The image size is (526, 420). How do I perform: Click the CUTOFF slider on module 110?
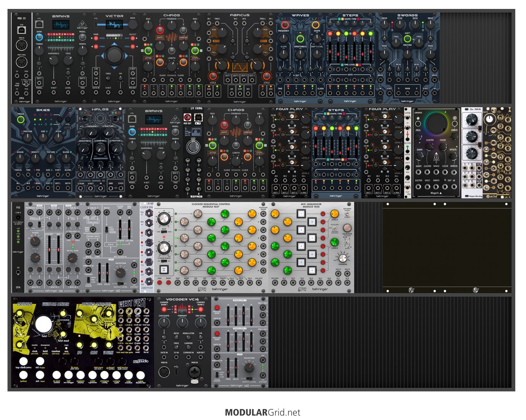click(50, 249)
